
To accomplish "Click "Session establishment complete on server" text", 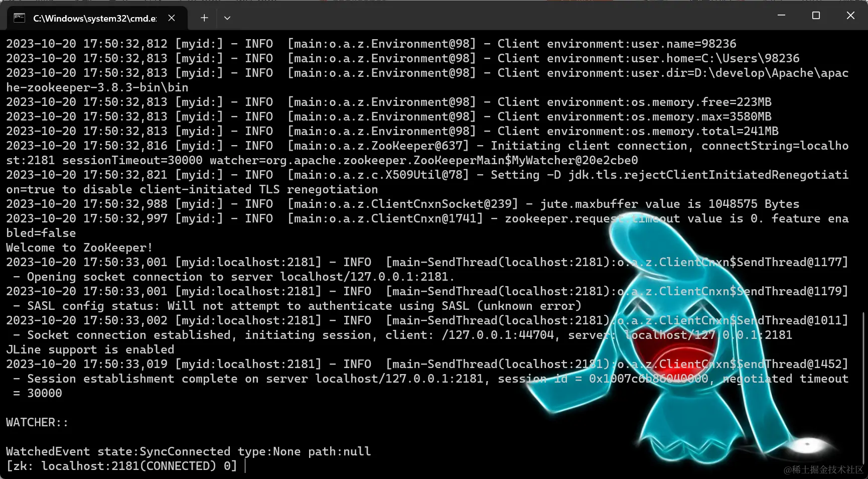I will click(168, 379).
